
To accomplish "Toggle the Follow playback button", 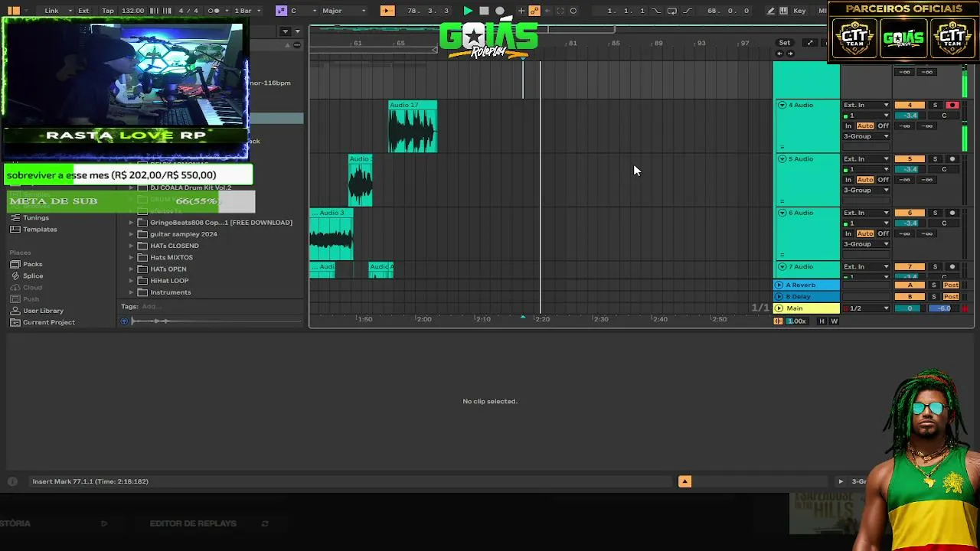I will coord(387,11).
